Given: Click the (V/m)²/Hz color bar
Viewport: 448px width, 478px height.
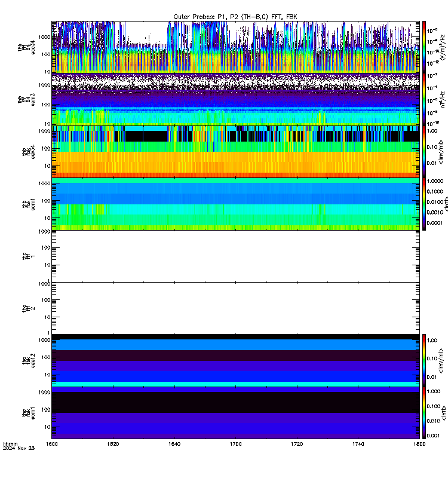Looking at the screenshot, I should pyautogui.click(x=424, y=47).
